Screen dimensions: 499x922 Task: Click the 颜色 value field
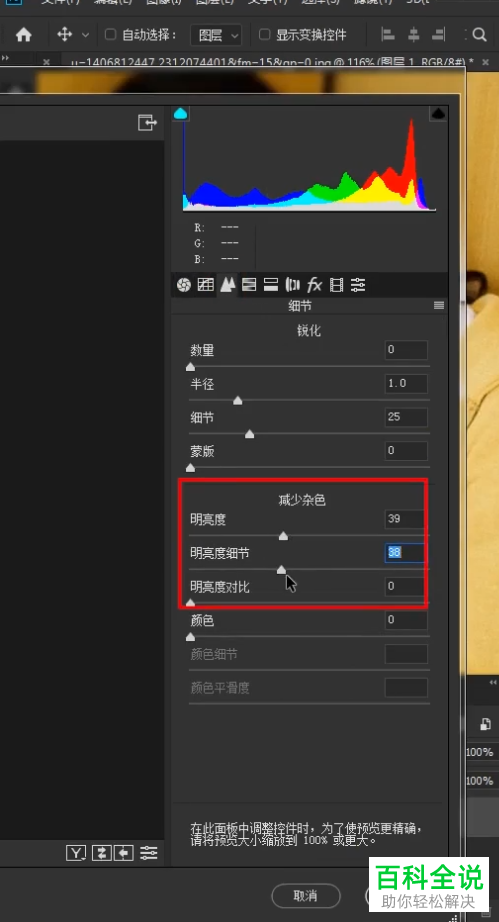pyautogui.click(x=406, y=620)
